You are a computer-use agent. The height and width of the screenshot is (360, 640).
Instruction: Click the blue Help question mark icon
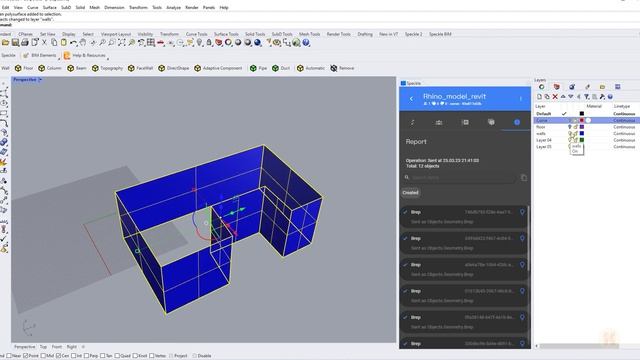coord(306,42)
